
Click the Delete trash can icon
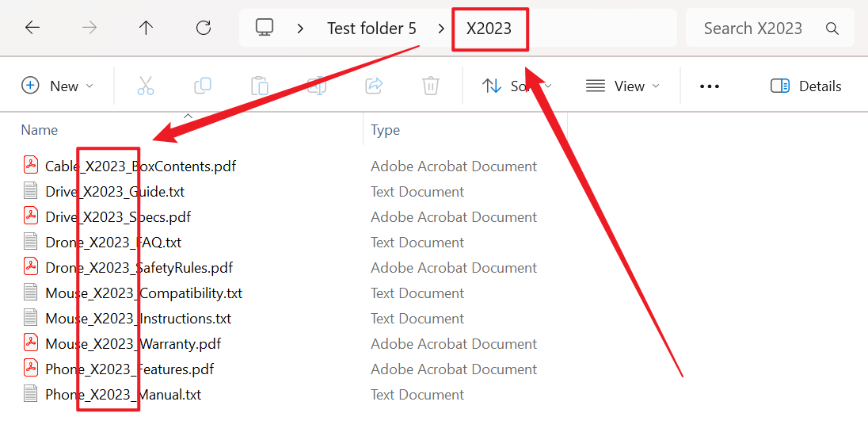click(431, 86)
